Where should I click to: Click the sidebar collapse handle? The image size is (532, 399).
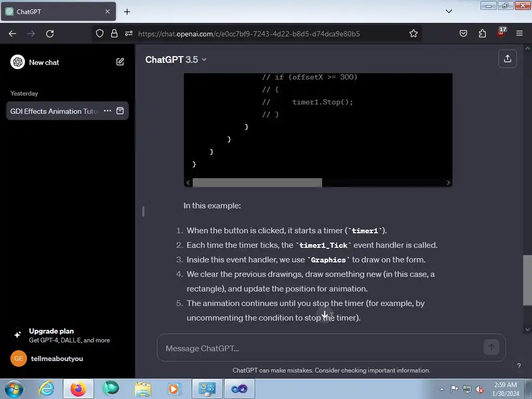click(x=143, y=211)
